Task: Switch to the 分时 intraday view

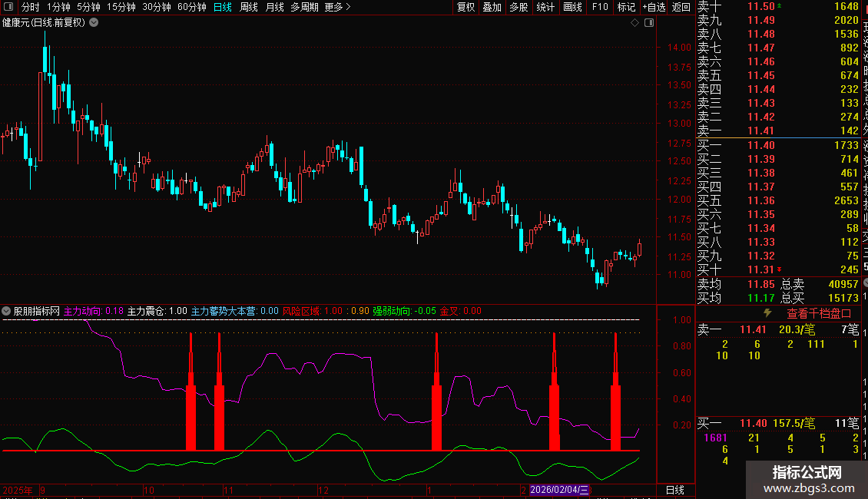Action: click(31, 7)
